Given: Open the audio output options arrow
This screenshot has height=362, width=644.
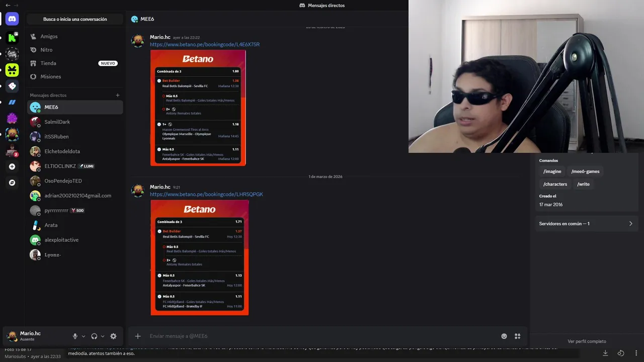Looking at the screenshot, I should (x=103, y=336).
